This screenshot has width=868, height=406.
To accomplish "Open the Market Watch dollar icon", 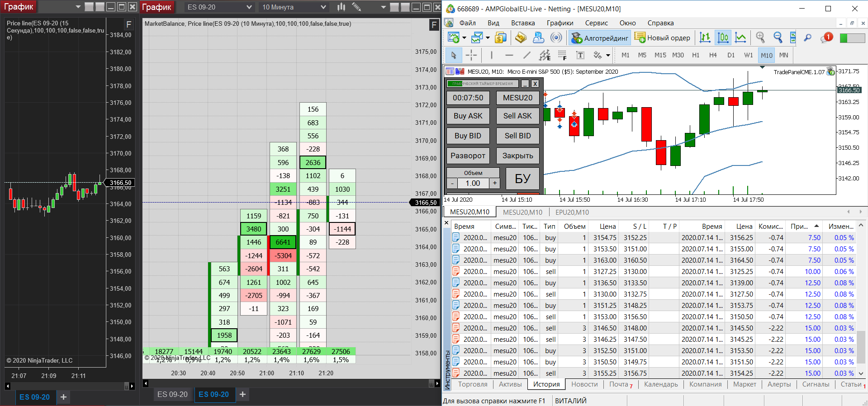I will point(501,38).
